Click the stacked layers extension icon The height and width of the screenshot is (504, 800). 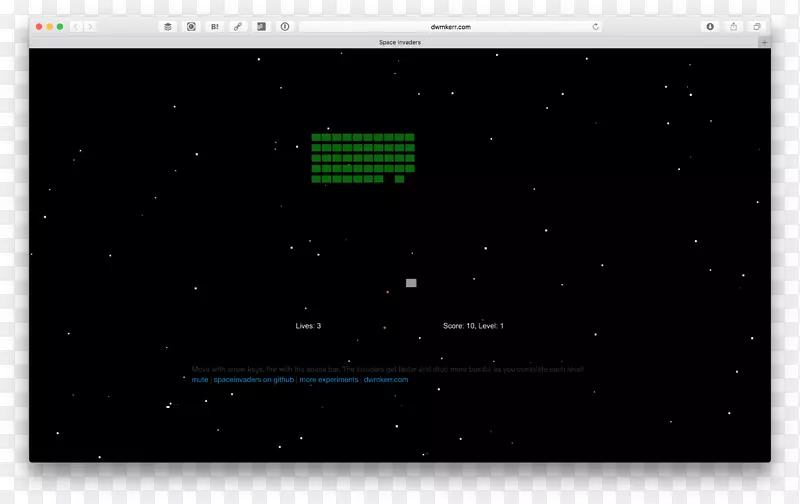168,27
